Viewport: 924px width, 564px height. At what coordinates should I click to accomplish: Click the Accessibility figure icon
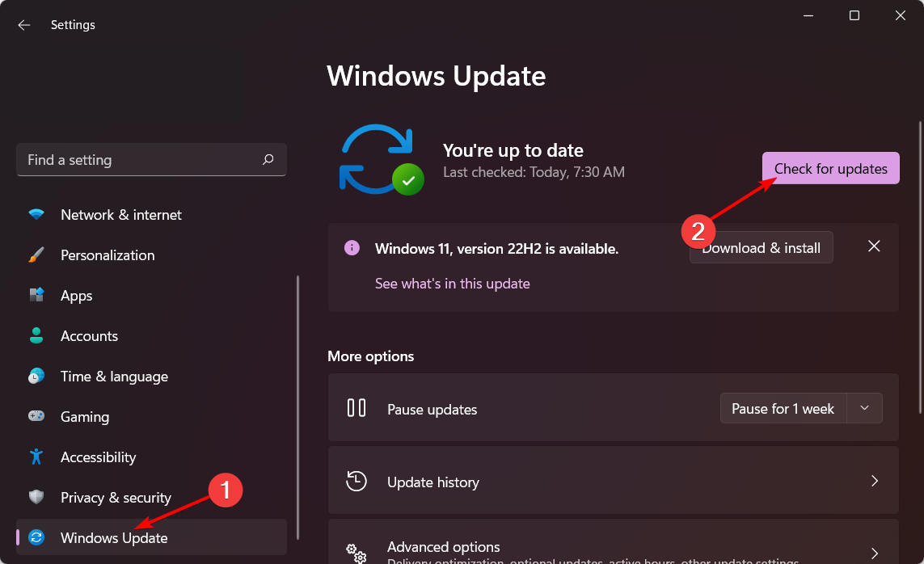pyautogui.click(x=36, y=457)
